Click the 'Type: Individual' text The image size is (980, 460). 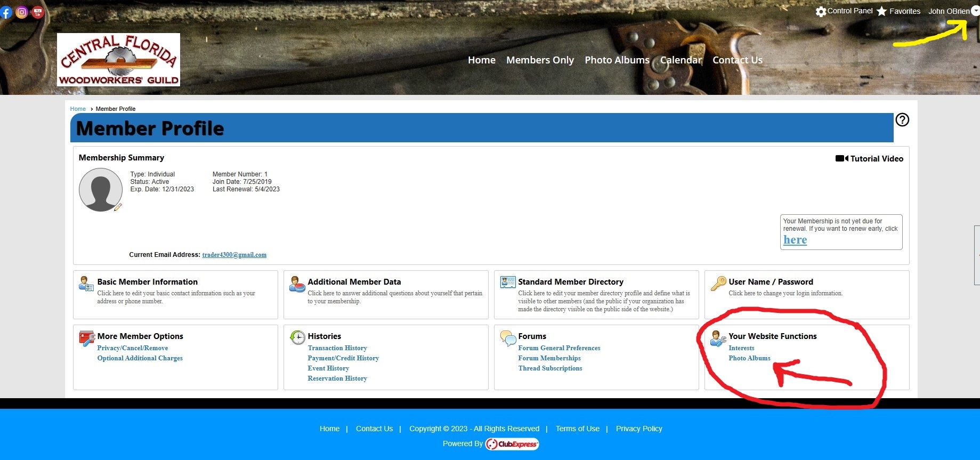click(x=152, y=174)
